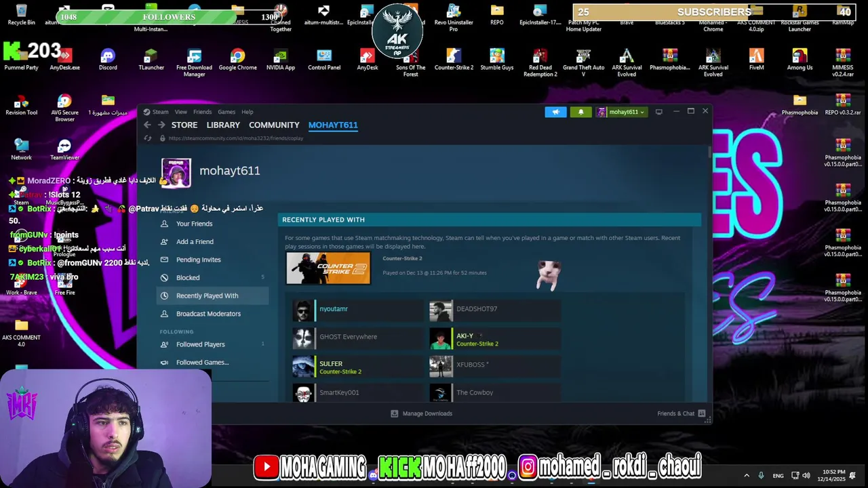The height and width of the screenshot is (488, 868).
Task: Open the Steam menu in menu bar
Action: coord(160,112)
